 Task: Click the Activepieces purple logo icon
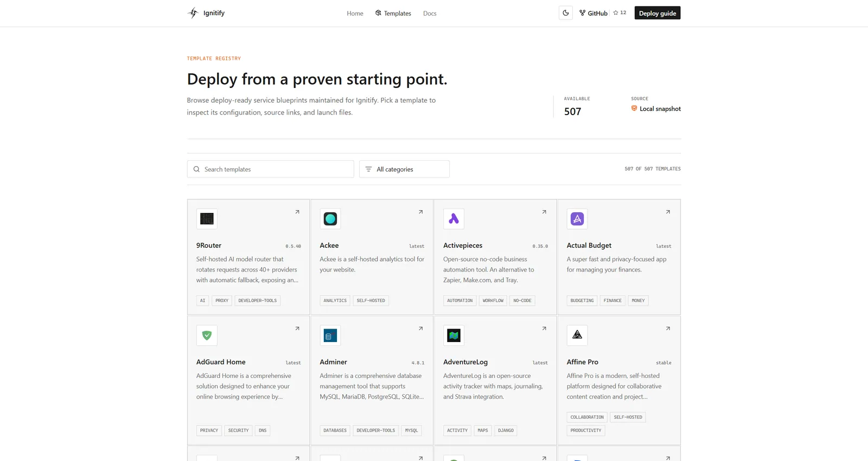pos(454,219)
